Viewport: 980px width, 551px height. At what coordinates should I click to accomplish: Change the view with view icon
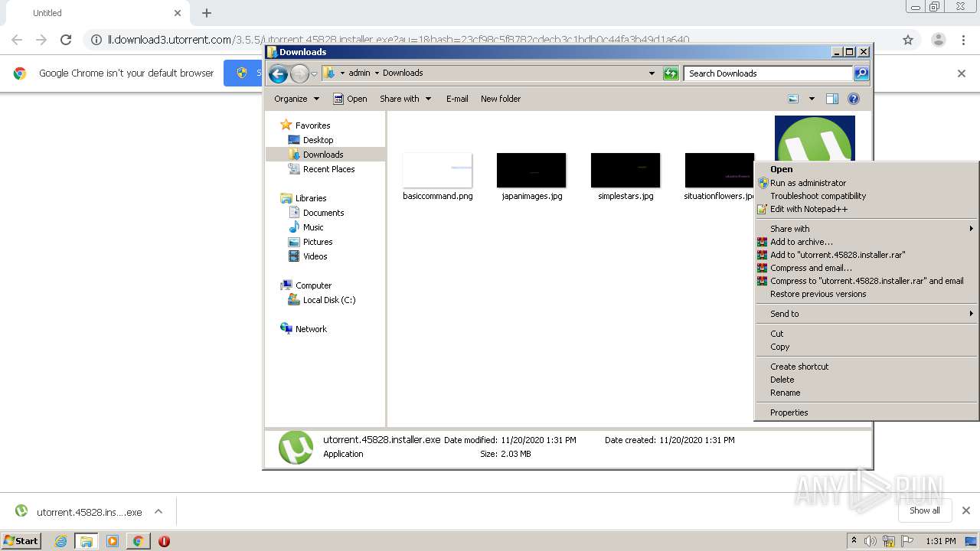(x=793, y=99)
